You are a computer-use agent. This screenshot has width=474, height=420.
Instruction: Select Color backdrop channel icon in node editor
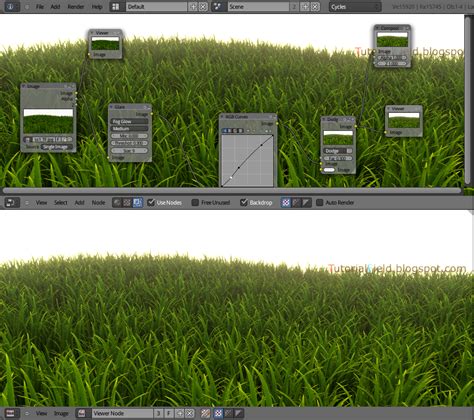pos(296,202)
